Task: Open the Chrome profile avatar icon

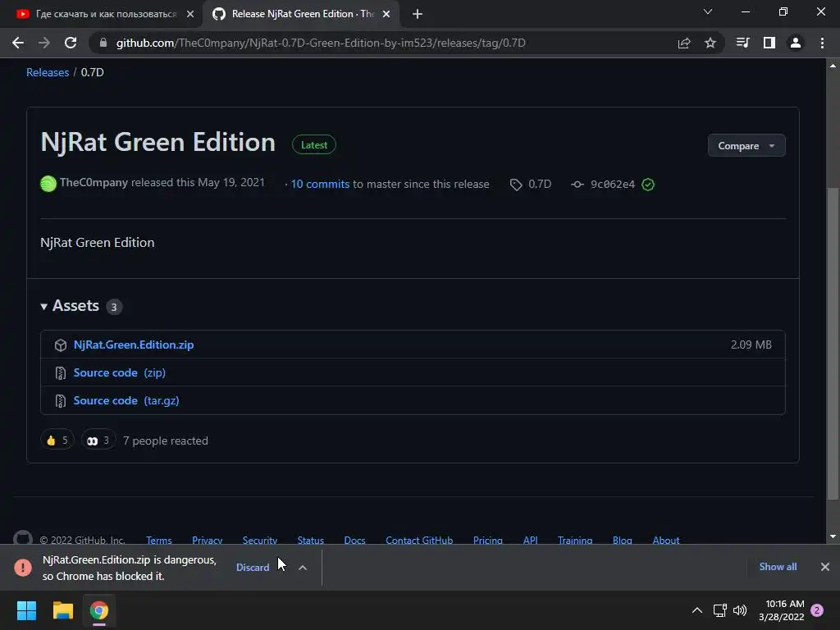Action: coord(796,43)
